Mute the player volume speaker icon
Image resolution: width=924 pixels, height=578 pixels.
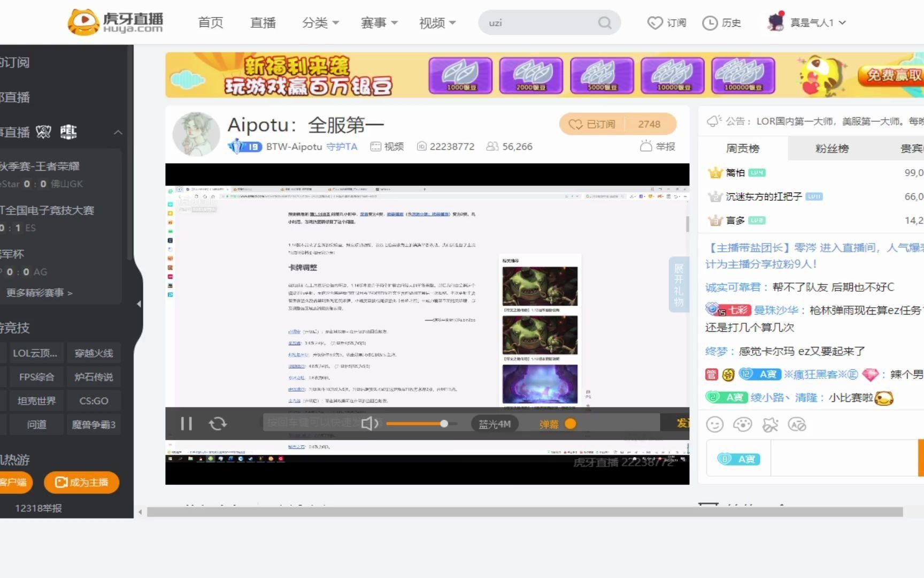coord(369,424)
